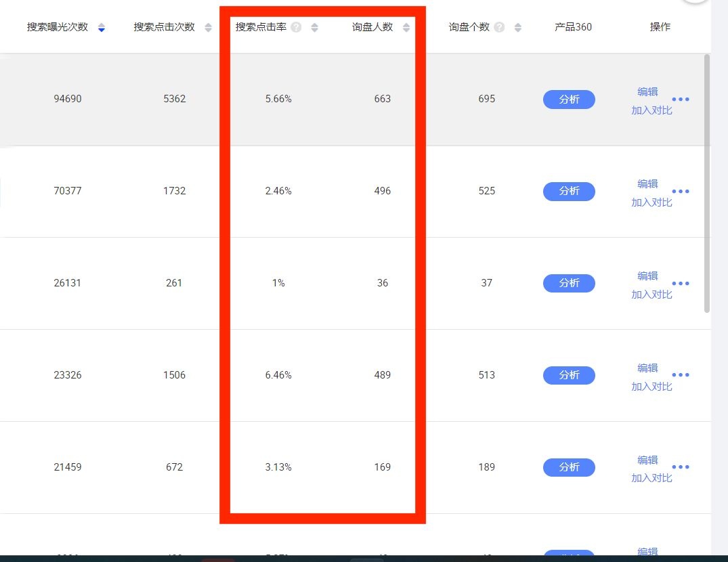Select click rate 6.46%
The width and height of the screenshot is (728, 562).
click(x=278, y=375)
